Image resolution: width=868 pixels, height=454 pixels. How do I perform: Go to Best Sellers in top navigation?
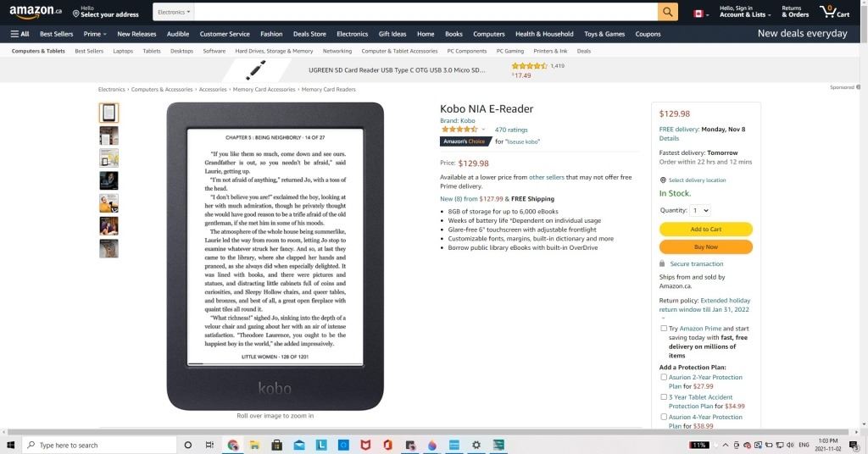(57, 34)
